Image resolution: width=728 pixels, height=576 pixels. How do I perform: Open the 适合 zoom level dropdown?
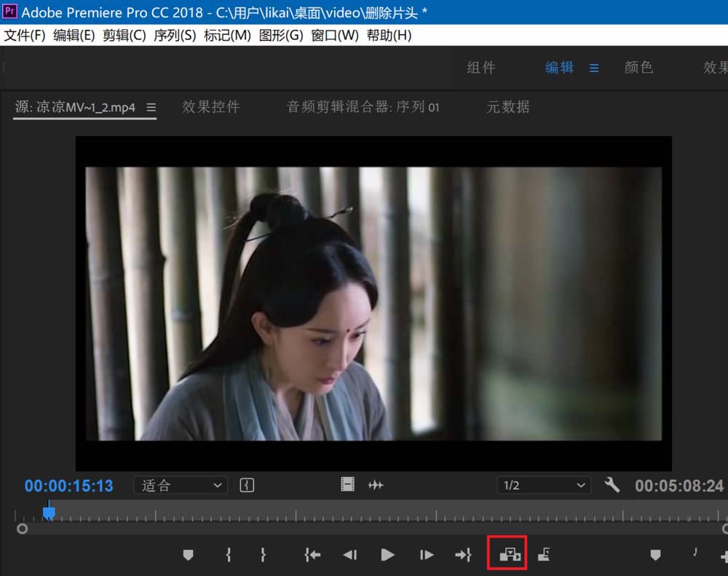[181, 486]
